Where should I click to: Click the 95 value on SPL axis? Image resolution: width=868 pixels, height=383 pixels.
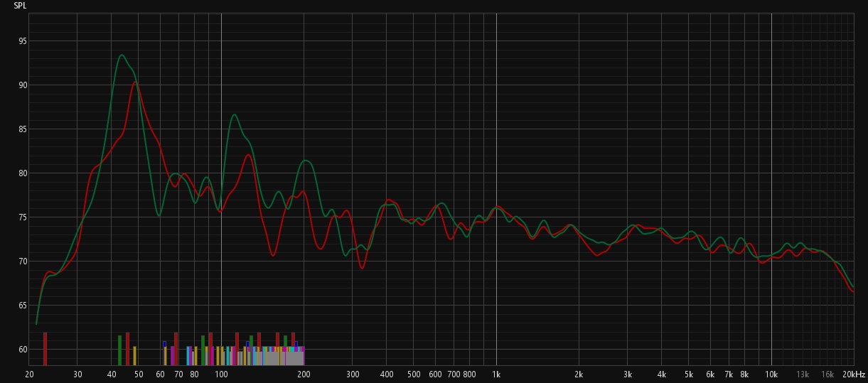click(23, 41)
